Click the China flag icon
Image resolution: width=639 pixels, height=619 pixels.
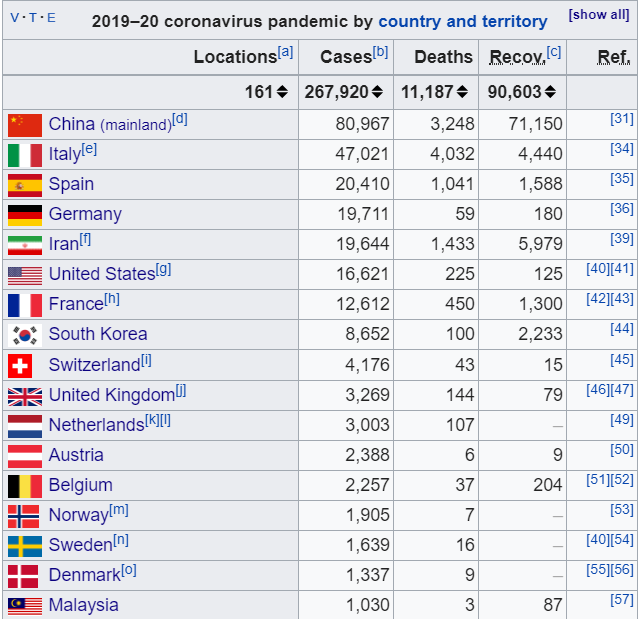point(25,125)
